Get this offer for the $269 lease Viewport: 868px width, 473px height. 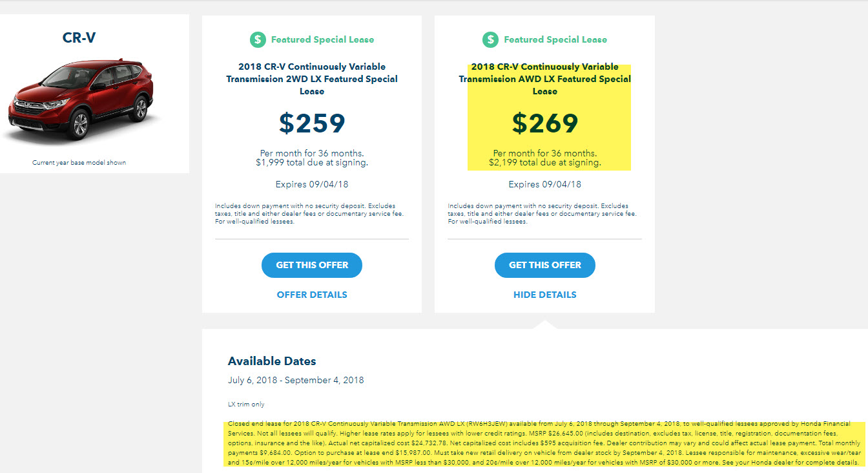pyautogui.click(x=545, y=265)
